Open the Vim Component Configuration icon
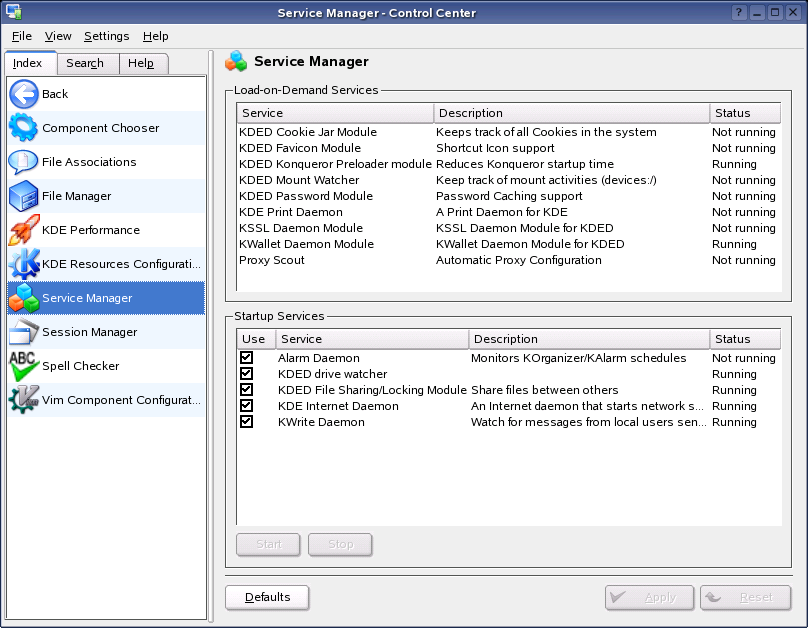 coord(24,400)
